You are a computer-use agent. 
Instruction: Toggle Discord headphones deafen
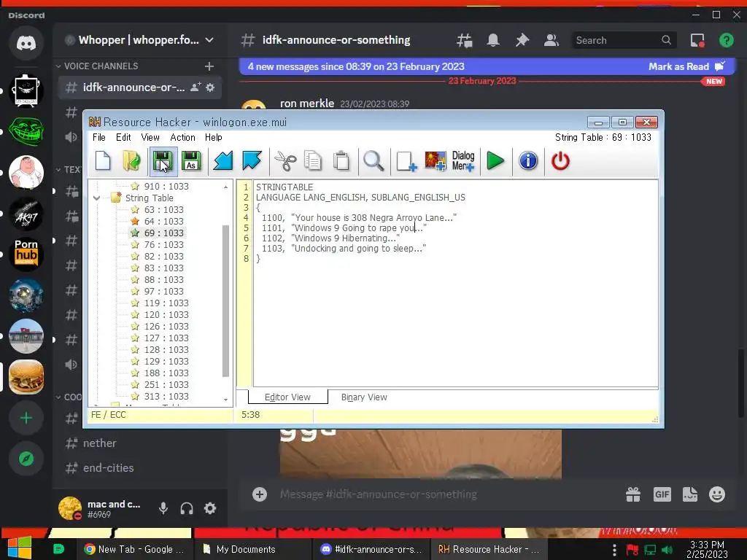point(187,508)
